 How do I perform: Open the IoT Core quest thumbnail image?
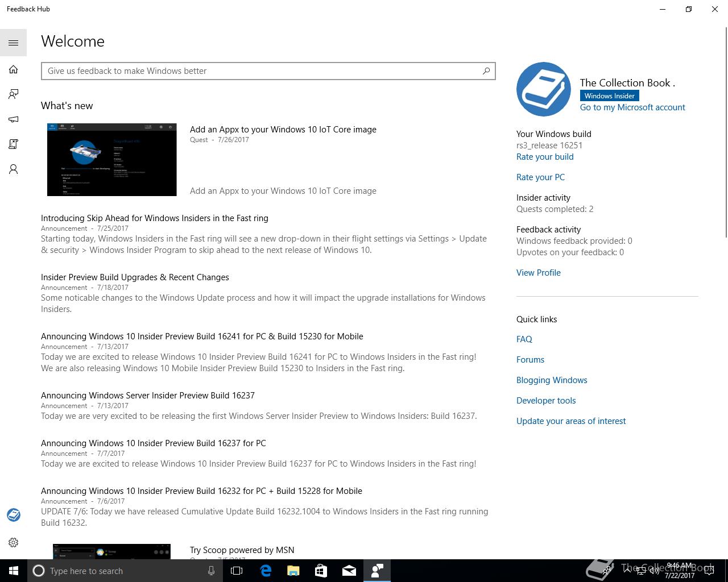(x=112, y=160)
